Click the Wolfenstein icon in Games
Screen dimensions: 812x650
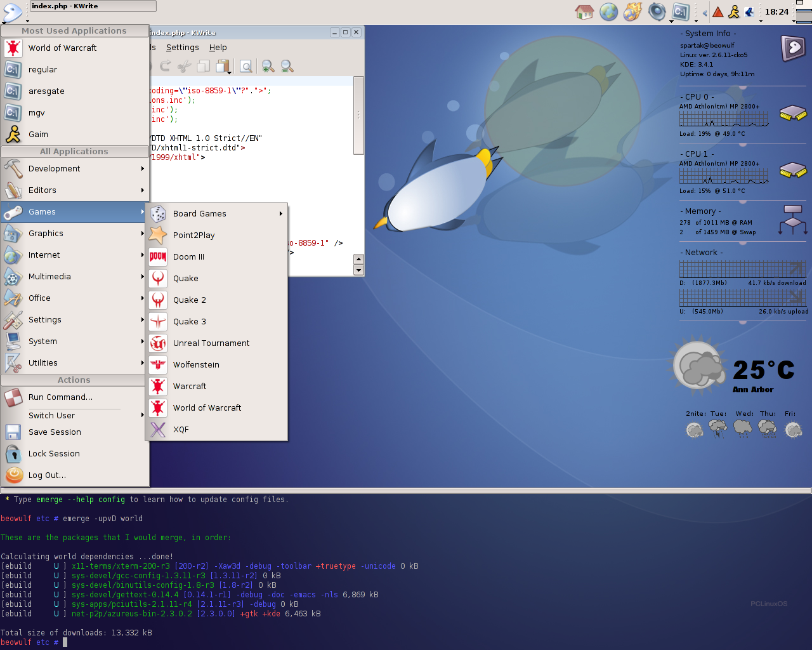tap(158, 364)
